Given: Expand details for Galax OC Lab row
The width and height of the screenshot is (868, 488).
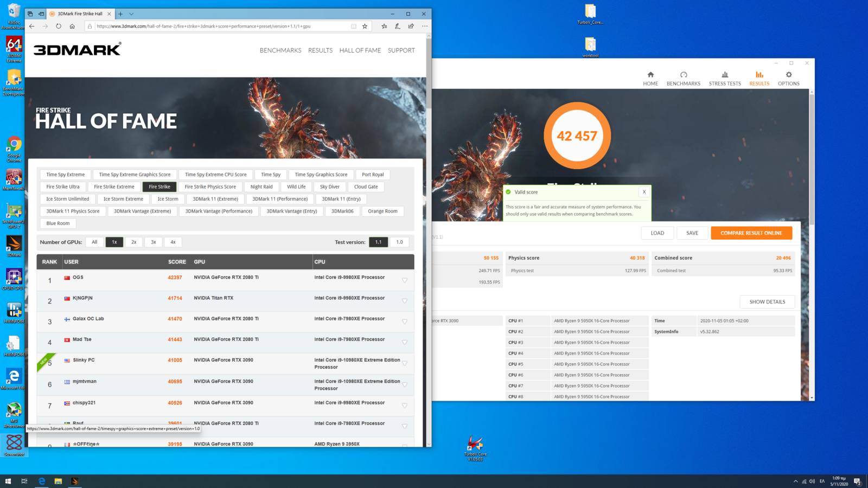Looking at the screenshot, I should pos(405,322).
